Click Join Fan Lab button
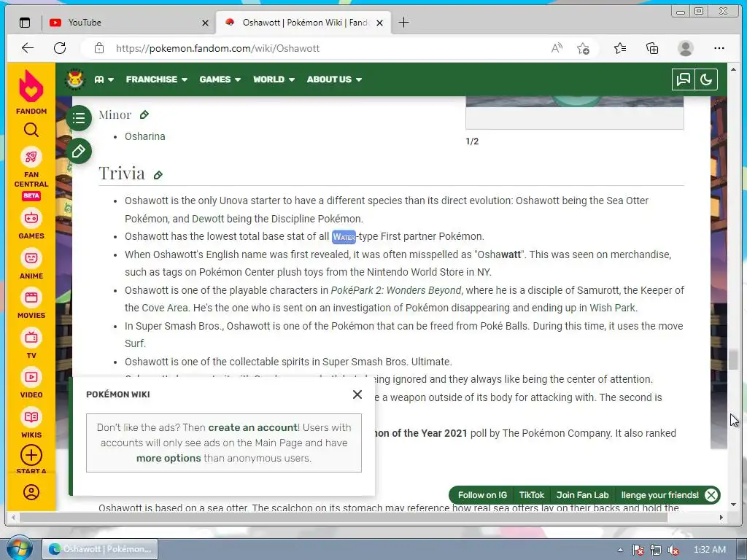 582,495
